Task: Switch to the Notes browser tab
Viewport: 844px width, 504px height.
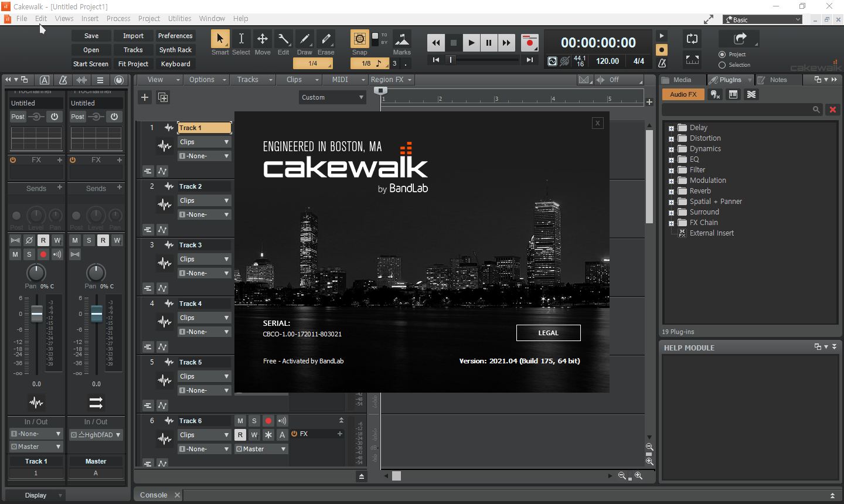Action: (778, 80)
